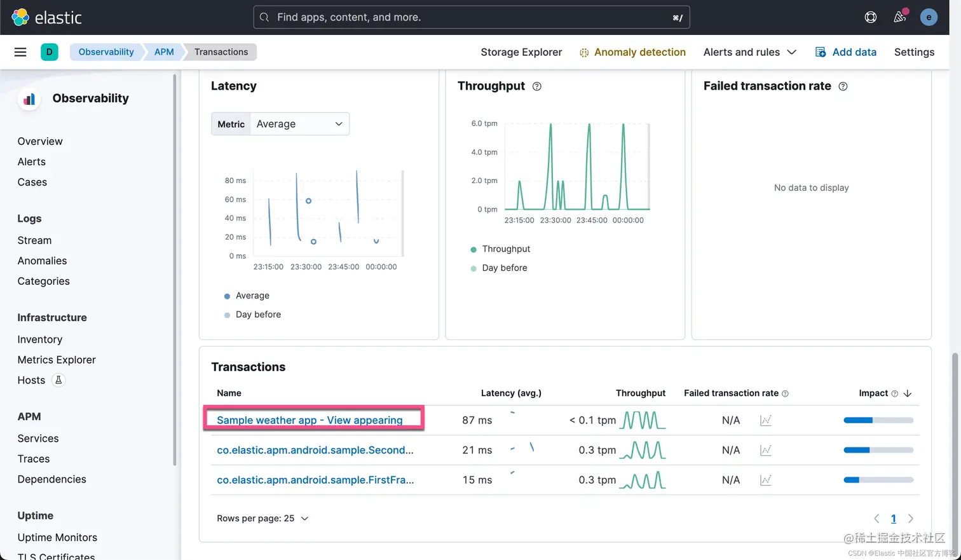Open the help menu icon

(871, 17)
